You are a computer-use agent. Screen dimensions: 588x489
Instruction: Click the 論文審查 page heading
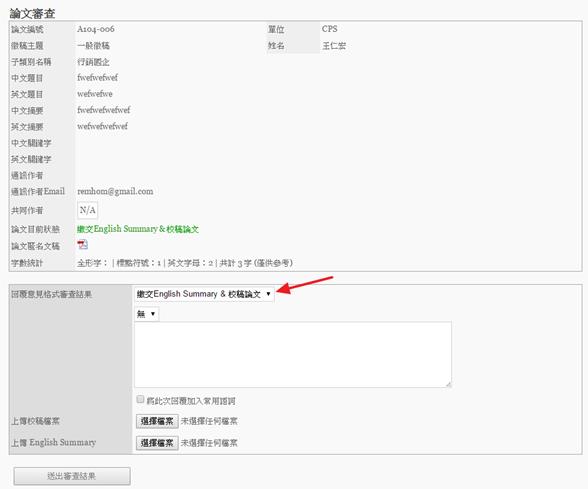[32, 13]
